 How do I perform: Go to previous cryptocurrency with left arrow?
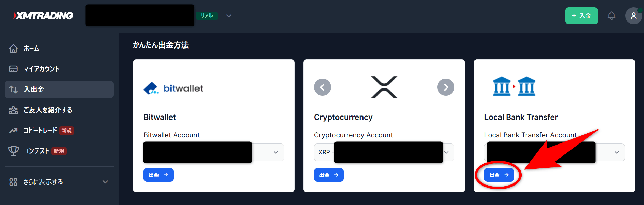pyautogui.click(x=323, y=87)
